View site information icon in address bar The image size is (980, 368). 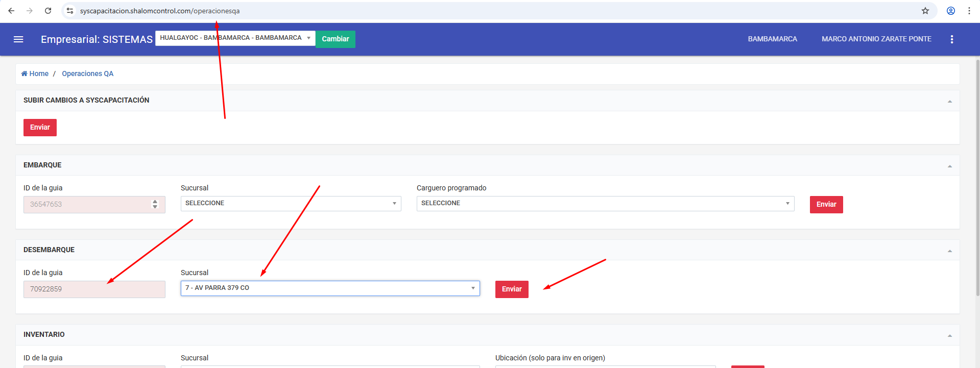[70, 11]
